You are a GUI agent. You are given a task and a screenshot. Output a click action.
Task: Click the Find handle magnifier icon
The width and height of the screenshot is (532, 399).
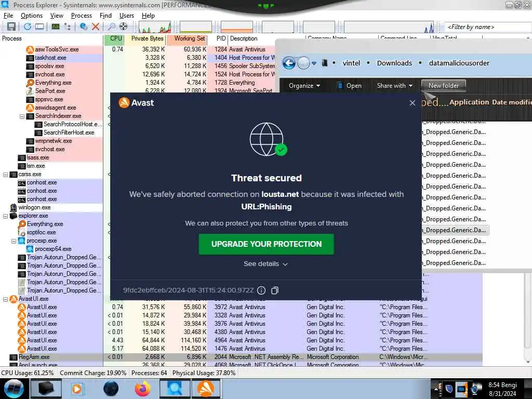[111, 26]
